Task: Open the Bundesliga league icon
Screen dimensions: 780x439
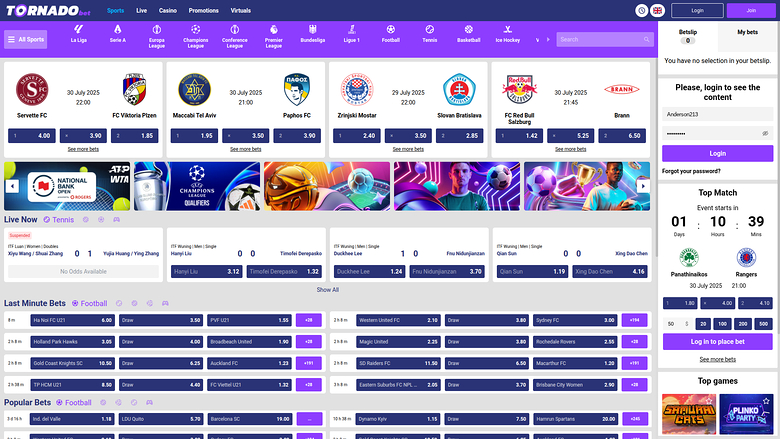Action: pyautogui.click(x=312, y=35)
